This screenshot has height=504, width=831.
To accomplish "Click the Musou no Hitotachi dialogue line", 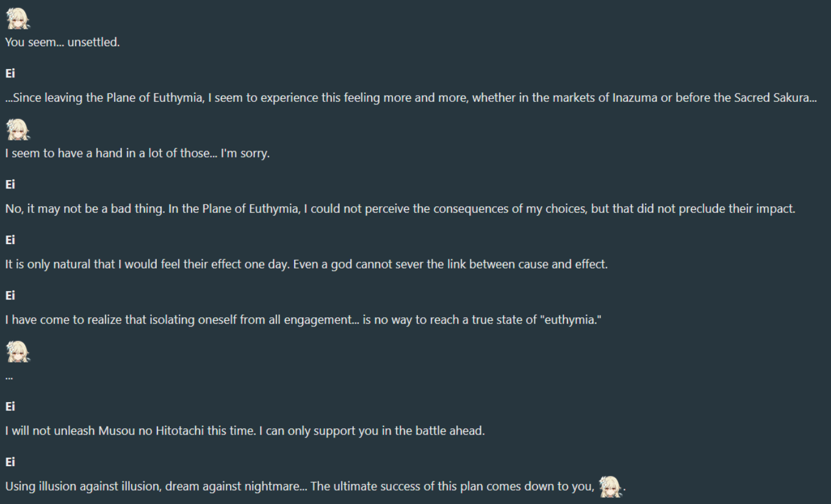I will tap(245, 431).
